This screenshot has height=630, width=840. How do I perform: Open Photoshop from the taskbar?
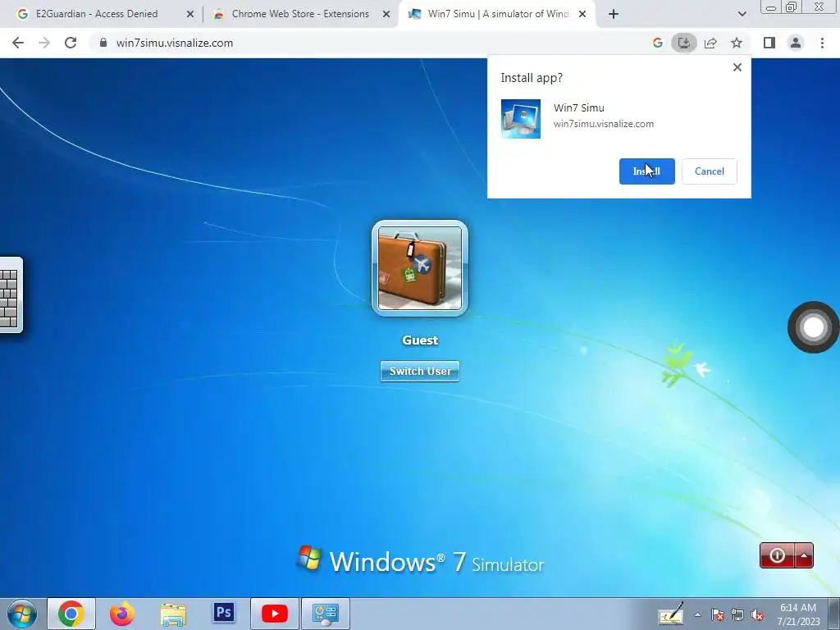(x=223, y=612)
